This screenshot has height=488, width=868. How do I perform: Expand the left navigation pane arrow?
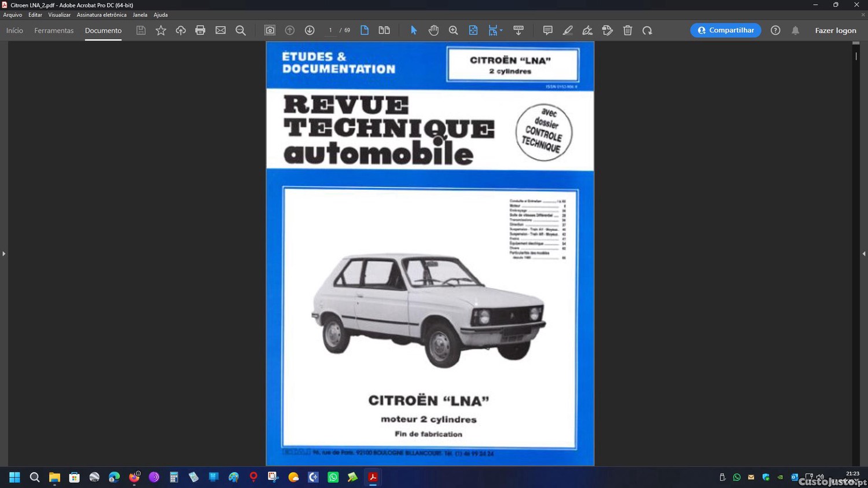click(4, 254)
